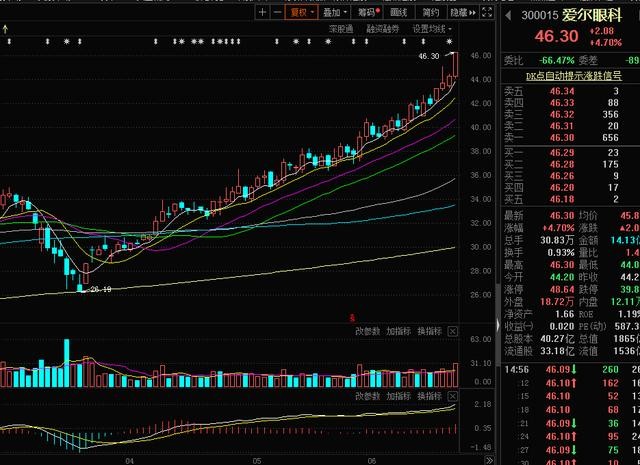Click 换指标 on the MACD panel
This screenshot has width=640, height=465.
429,396
